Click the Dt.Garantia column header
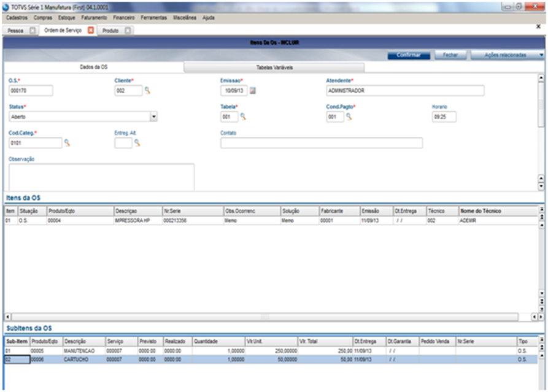 (x=403, y=341)
